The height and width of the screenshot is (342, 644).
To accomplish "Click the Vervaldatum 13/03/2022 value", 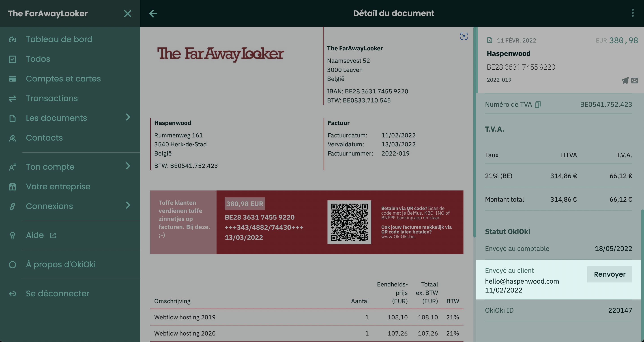I will point(398,144).
